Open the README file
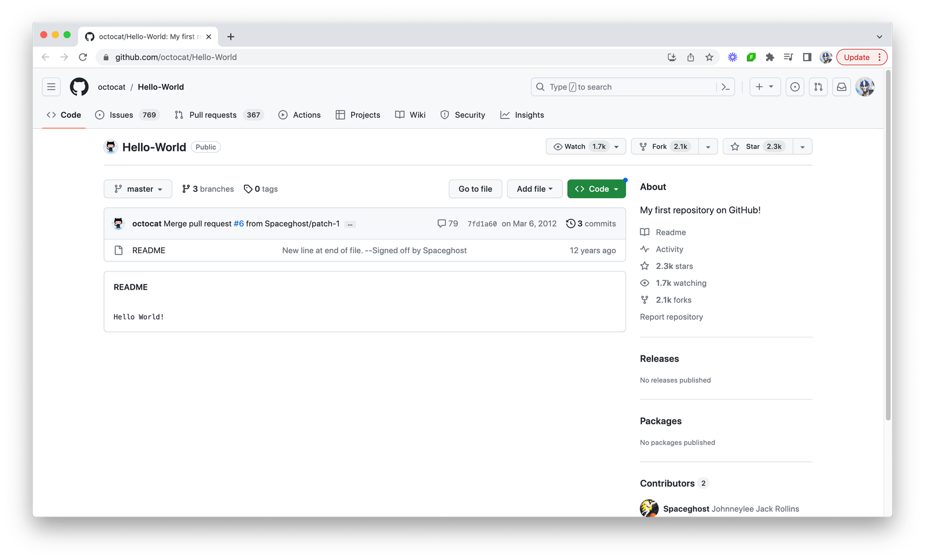 tap(149, 250)
